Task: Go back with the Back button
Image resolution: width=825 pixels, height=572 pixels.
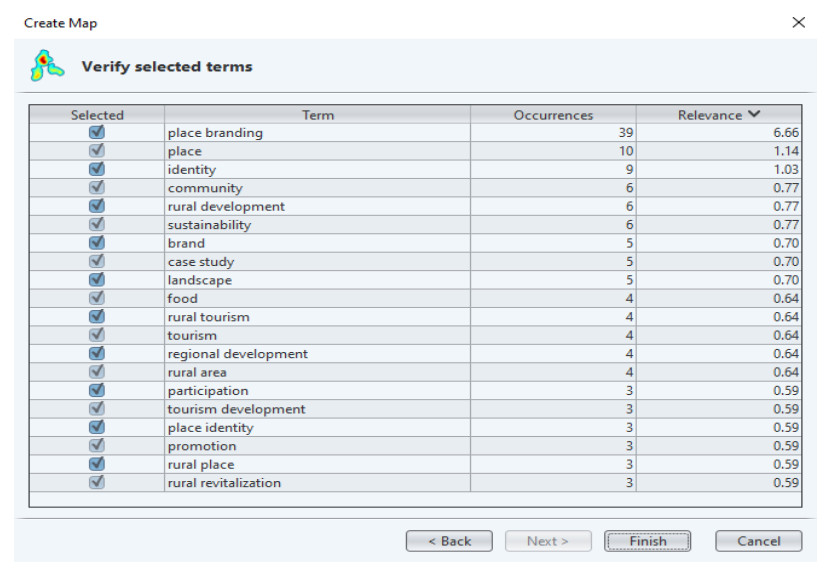Action: click(449, 541)
